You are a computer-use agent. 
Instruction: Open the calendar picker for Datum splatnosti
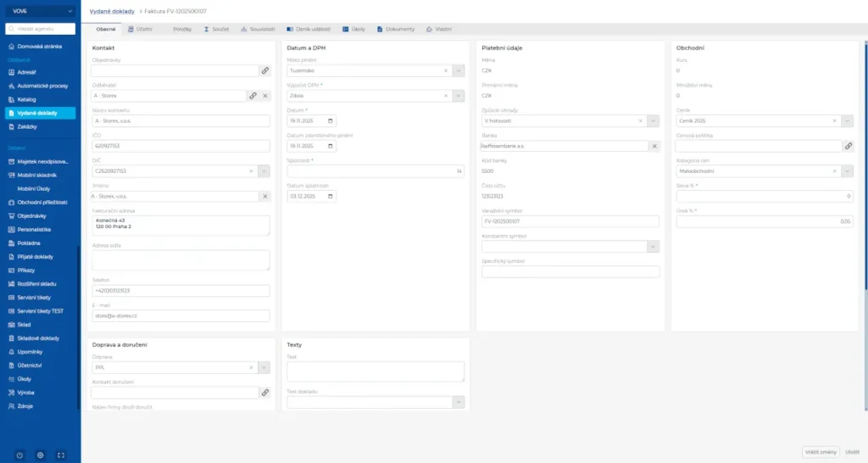coord(330,196)
